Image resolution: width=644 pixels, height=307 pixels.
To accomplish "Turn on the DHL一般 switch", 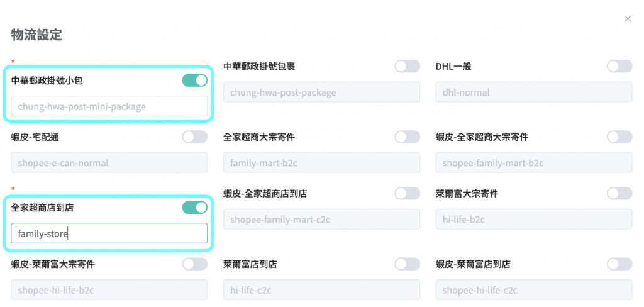I will click(619, 66).
